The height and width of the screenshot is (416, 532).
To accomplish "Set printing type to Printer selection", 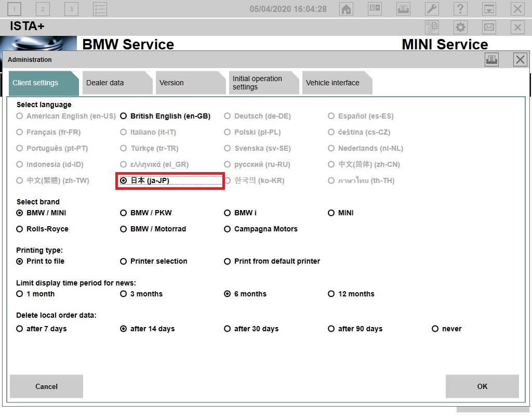I will tap(154, 261).
